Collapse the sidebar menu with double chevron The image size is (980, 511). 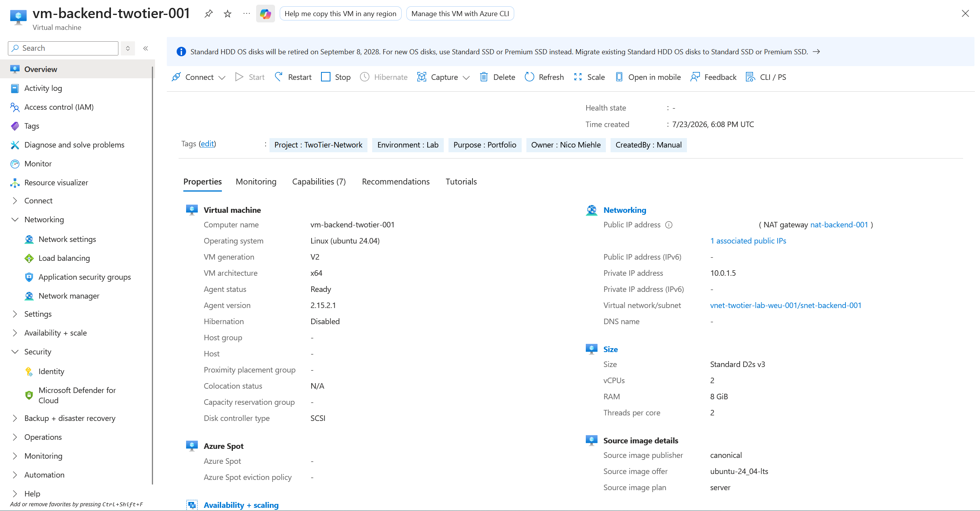click(146, 48)
